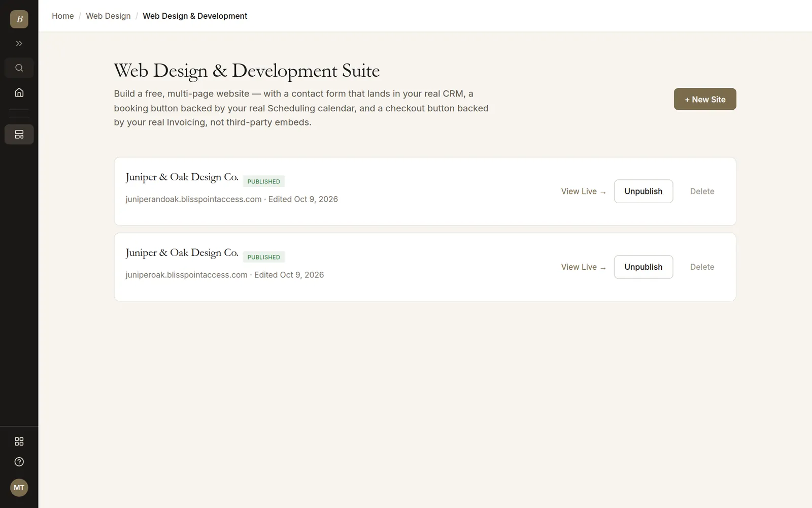
Task: Open the site titled above juniperandoak.blisspointaccess.com
Action: (182, 177)
